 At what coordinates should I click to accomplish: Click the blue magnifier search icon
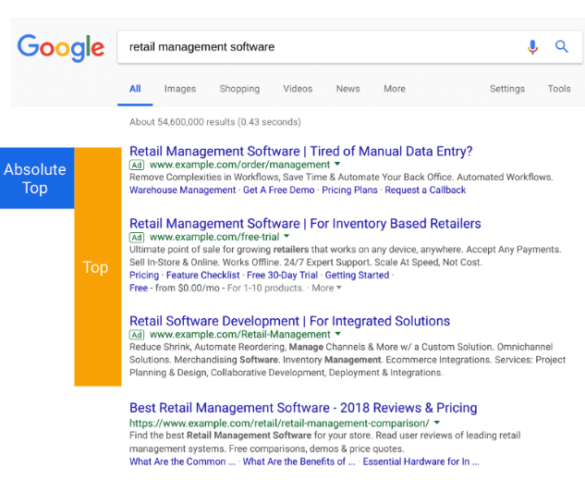tap(561, 47)
